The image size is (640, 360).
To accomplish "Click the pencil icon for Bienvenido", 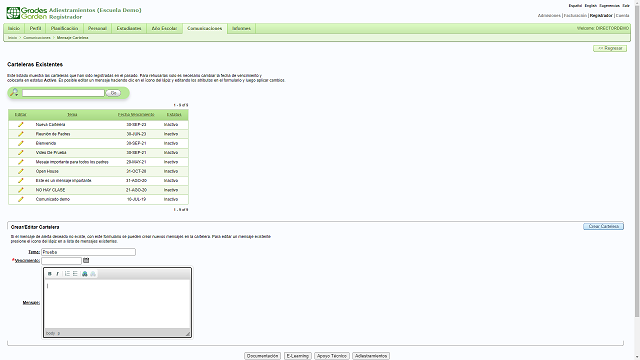I will (20, 143).
